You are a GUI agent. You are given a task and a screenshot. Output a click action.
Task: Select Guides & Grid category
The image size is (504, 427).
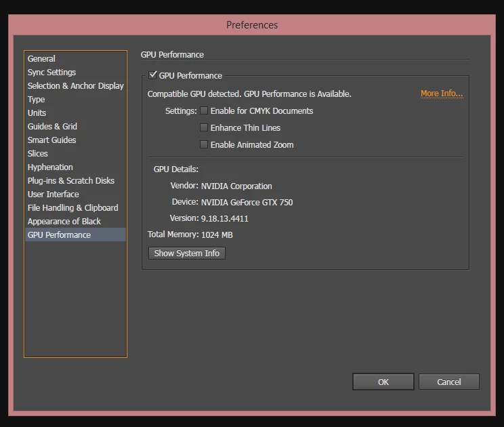(x=75, y=126)
